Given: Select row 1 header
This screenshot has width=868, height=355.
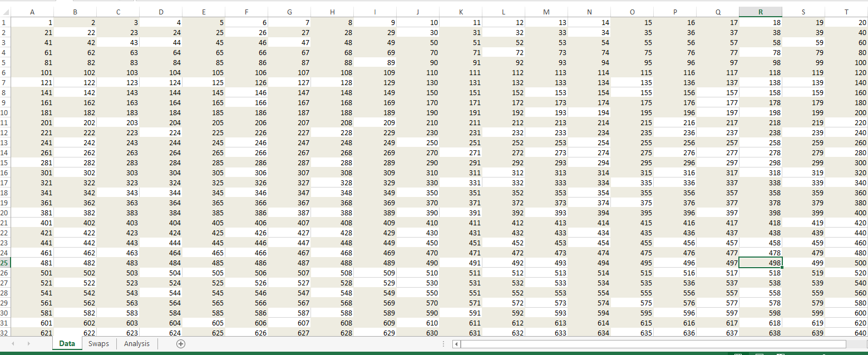Looking at the screenshot, I should [5, 22].
